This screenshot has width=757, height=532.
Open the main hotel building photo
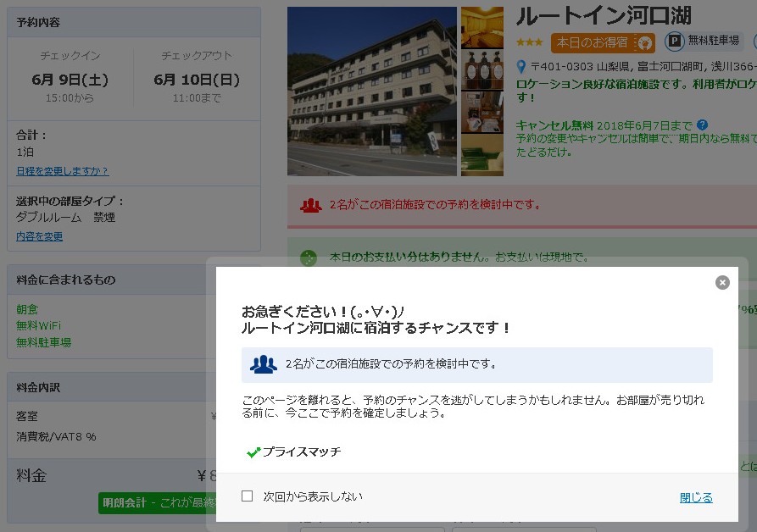[x=372, y=91]
